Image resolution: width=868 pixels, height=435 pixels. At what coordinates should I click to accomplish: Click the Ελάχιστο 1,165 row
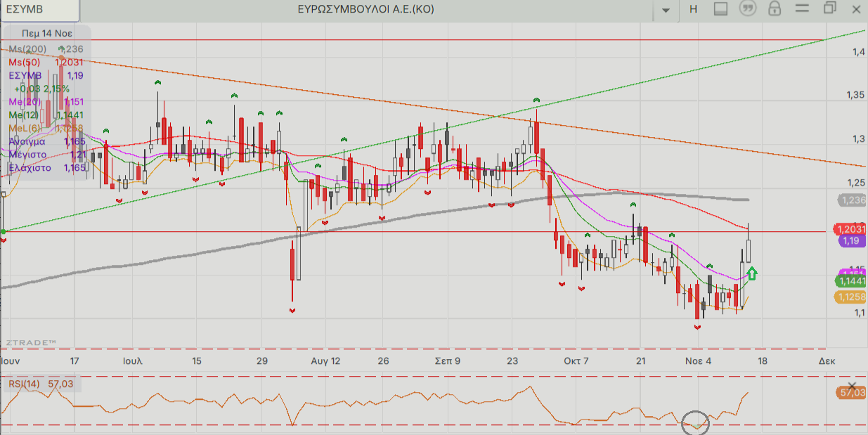[46, 167]
